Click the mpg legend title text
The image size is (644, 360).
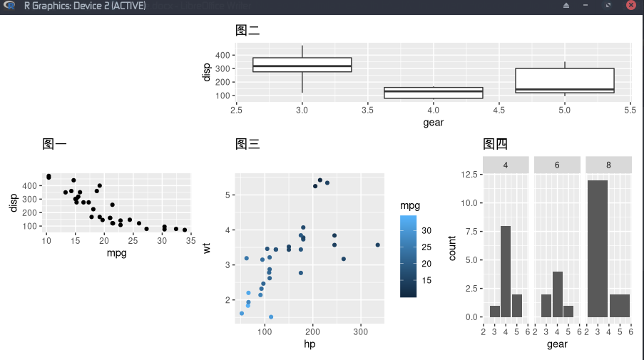click(x=410, y=205)
